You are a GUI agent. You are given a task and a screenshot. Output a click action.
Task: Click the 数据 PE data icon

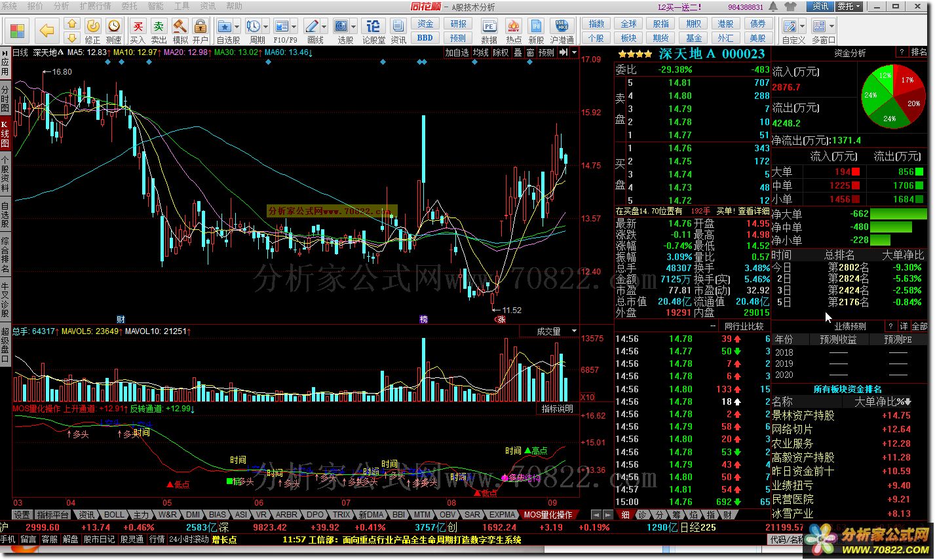pyautogui.click(x=489, y=27)
